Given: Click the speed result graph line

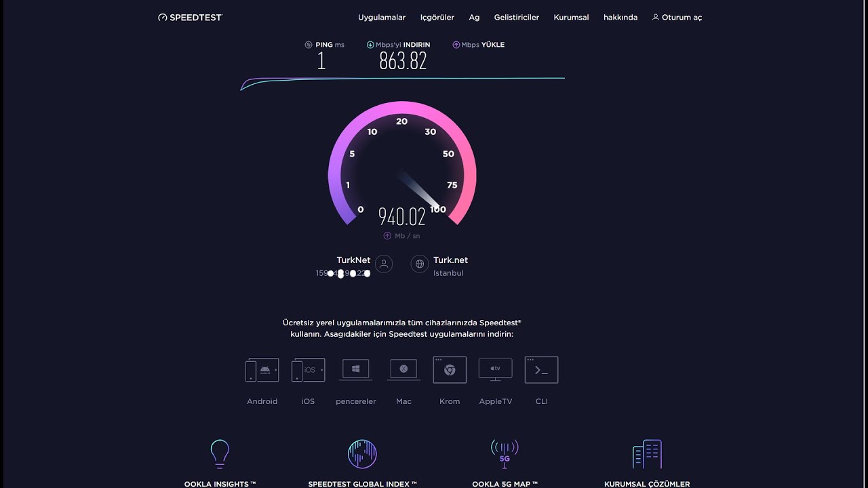Looking at the screenshot, I should click(403, 83).
